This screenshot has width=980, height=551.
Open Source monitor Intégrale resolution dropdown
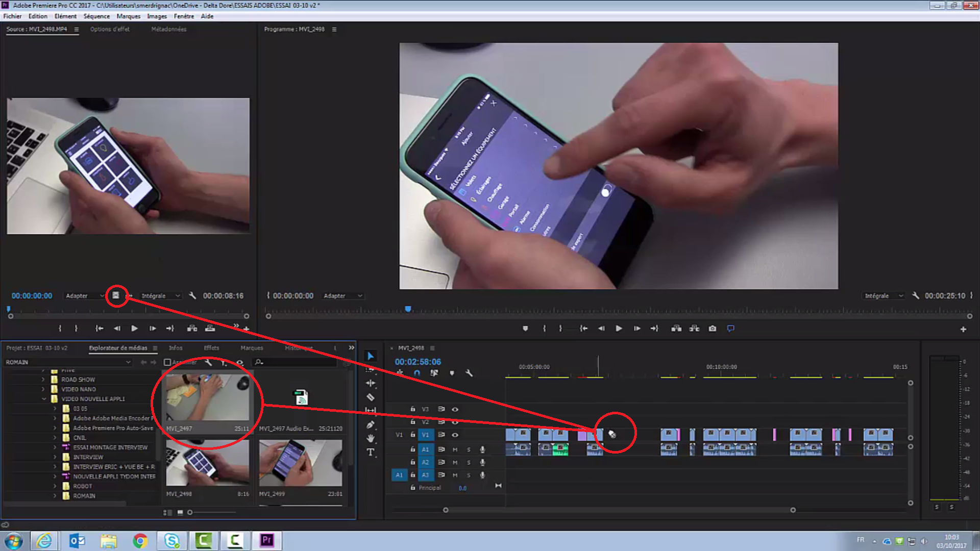click(160, 296)
